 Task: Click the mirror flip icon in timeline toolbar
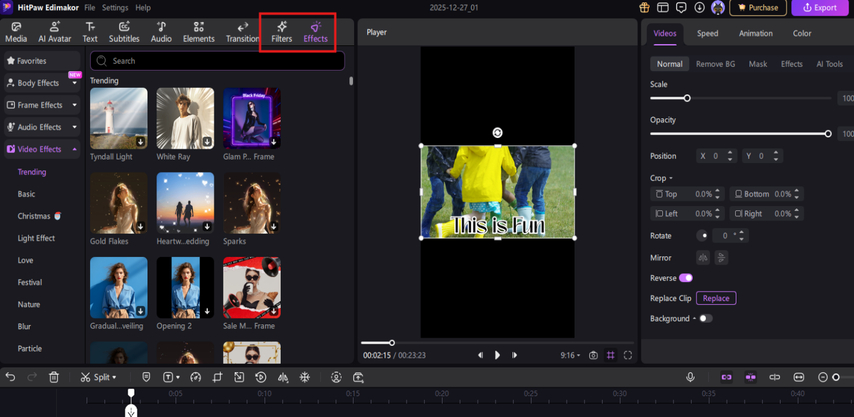(x=283, y=377)
